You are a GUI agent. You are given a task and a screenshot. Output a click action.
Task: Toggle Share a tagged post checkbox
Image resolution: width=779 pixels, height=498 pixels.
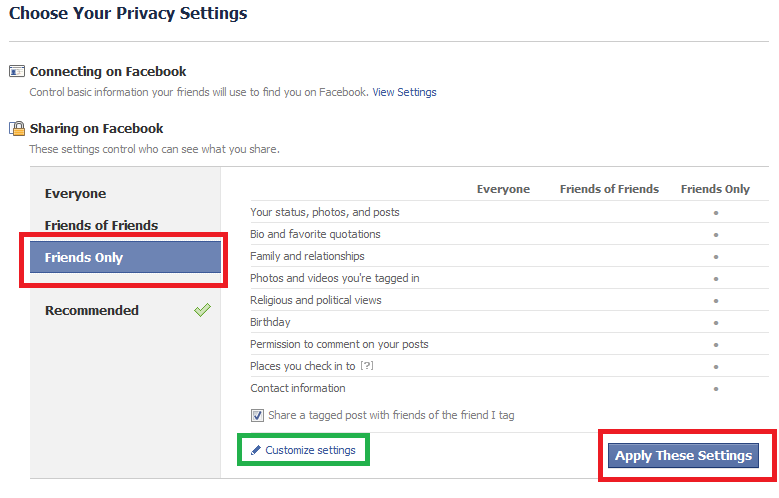pyautogui.click(x=257, y=415)
